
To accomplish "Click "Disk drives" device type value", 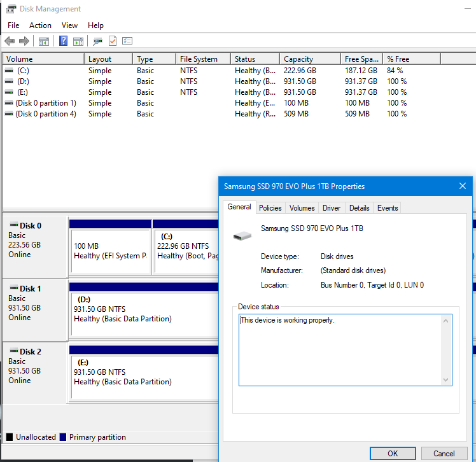I will coord(337,256).
